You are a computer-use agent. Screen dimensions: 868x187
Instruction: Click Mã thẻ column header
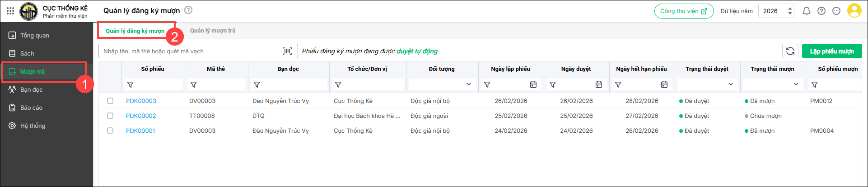pyautogui.click(x=216, y=69)
